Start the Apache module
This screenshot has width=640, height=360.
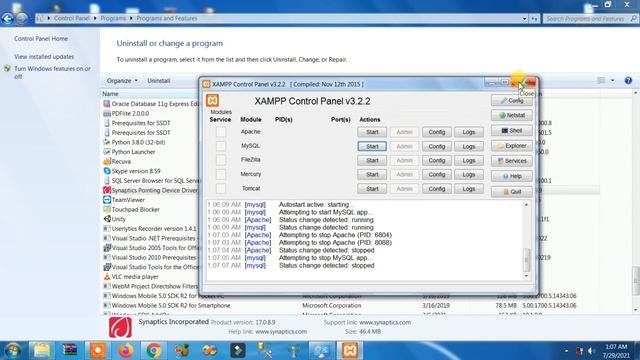point(372,132)
